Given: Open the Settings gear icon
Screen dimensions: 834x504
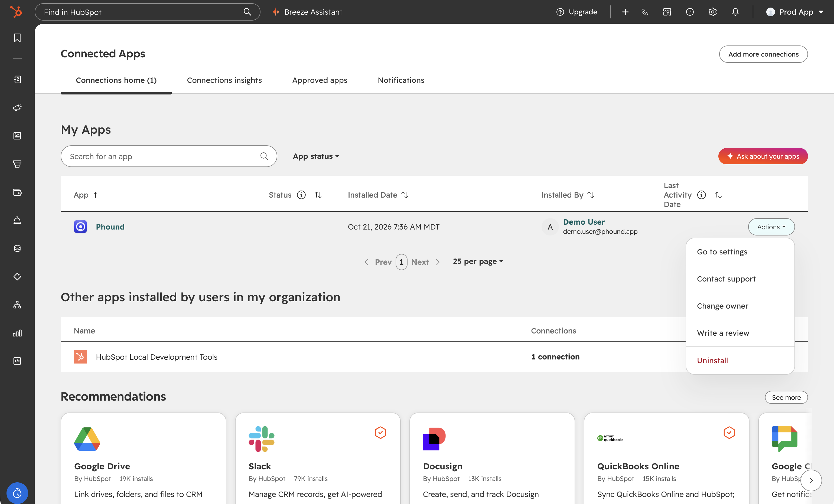Looking at the screenshot, I should pyautogui.click(x=712, y=12).
